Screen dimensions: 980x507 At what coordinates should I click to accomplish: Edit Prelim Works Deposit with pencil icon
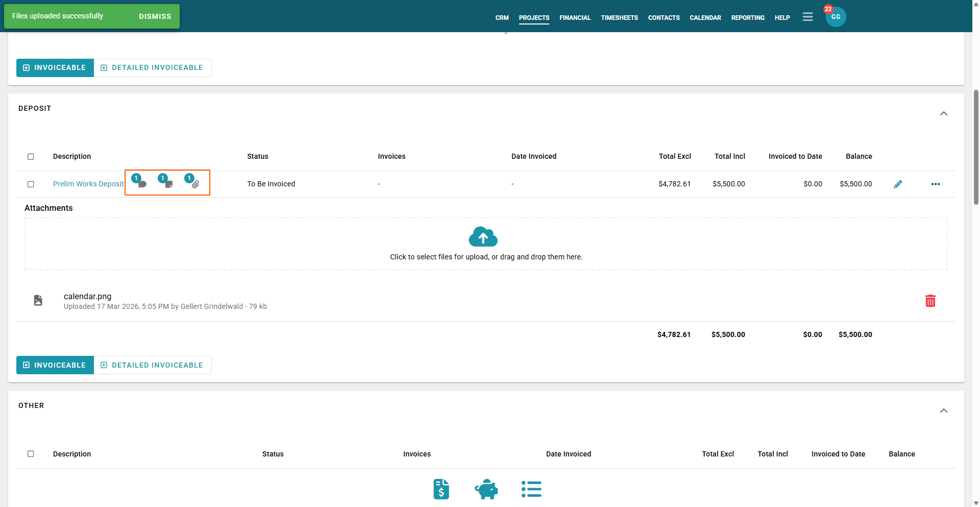click(x=898, y=184)
